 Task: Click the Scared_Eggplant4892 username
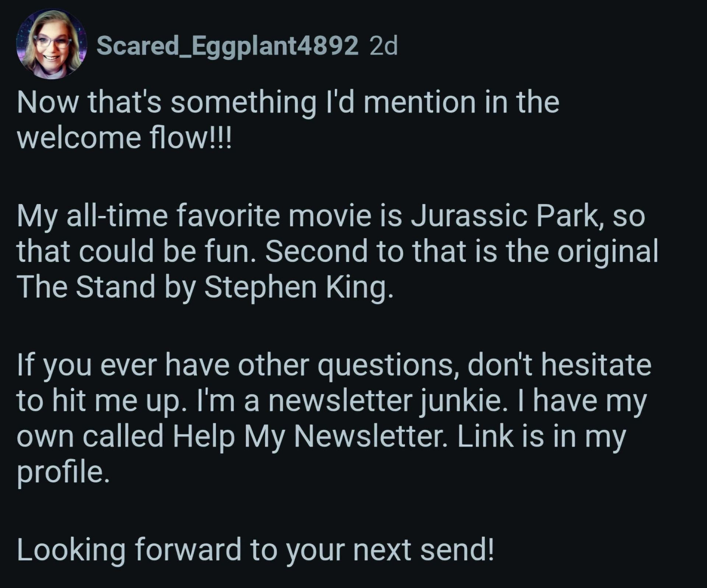click(227, 46)
